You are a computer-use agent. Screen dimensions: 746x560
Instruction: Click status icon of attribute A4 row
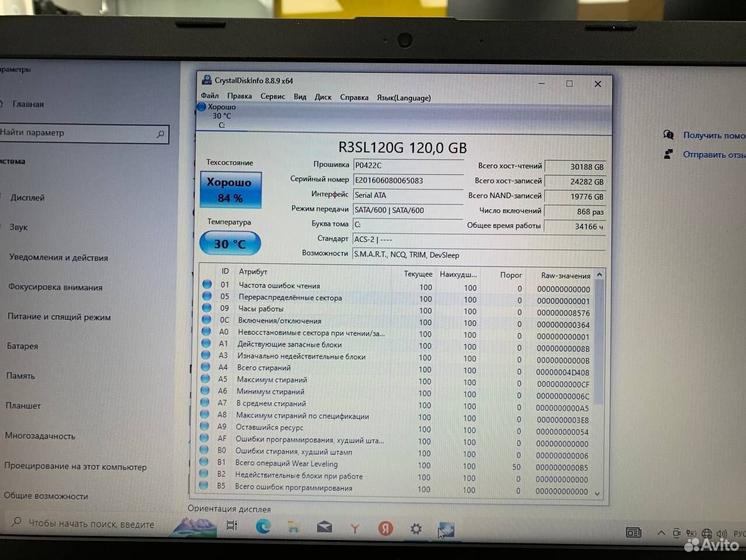point(206,367)
